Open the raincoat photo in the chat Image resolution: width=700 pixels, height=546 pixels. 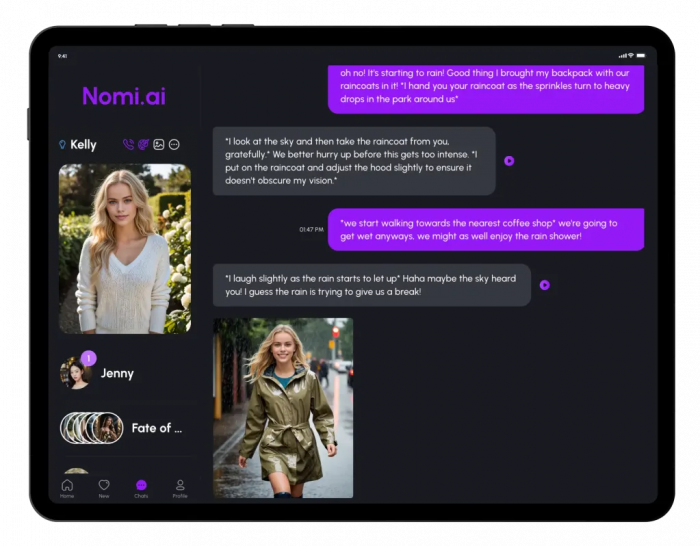tap(283, 407)
